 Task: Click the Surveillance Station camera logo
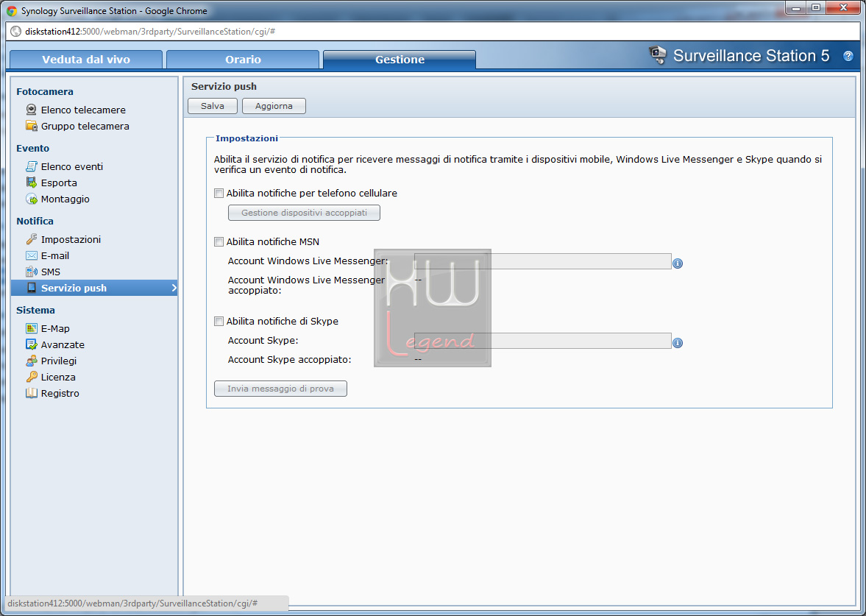point(657,54)
